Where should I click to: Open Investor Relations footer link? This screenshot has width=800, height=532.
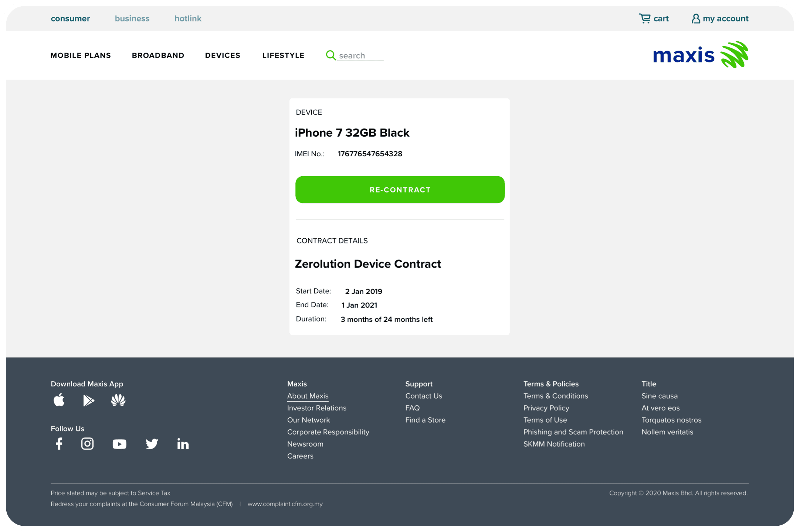coord(317,408)
